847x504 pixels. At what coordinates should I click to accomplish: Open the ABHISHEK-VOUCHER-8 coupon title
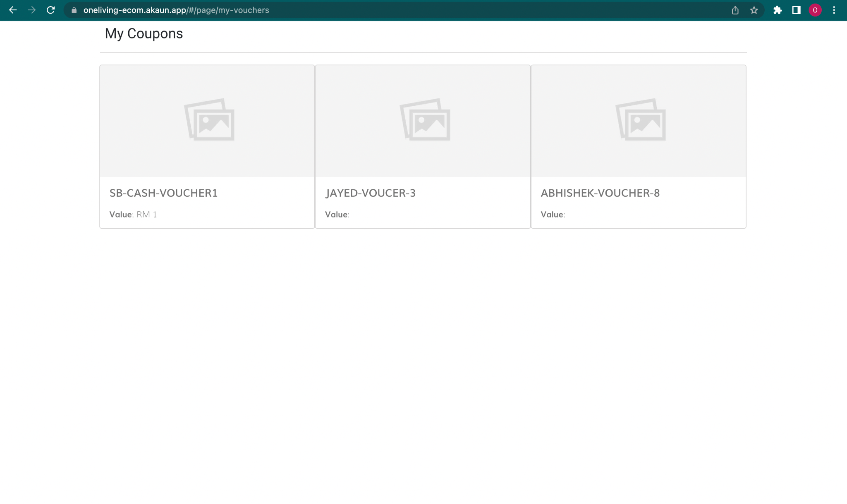600,193
